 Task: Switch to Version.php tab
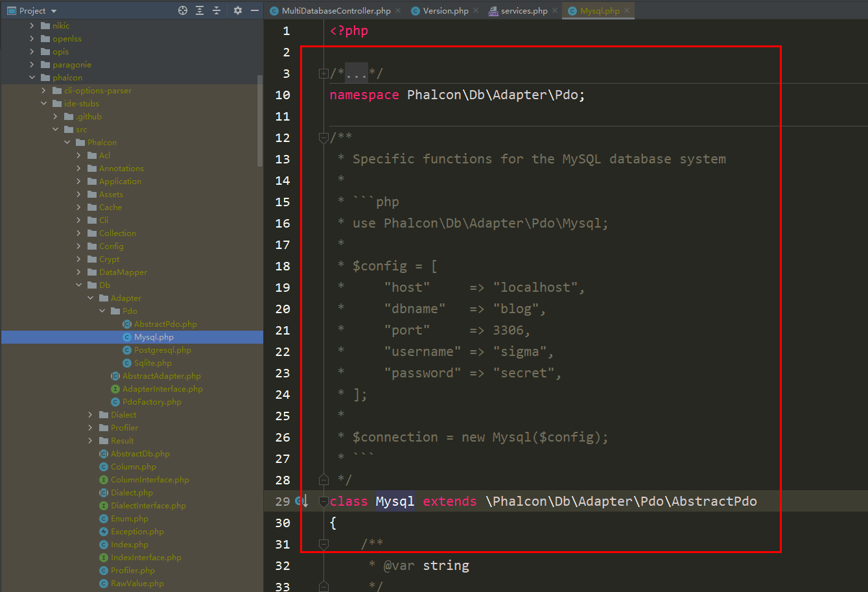pyautogui.click(x=440, y=10)
